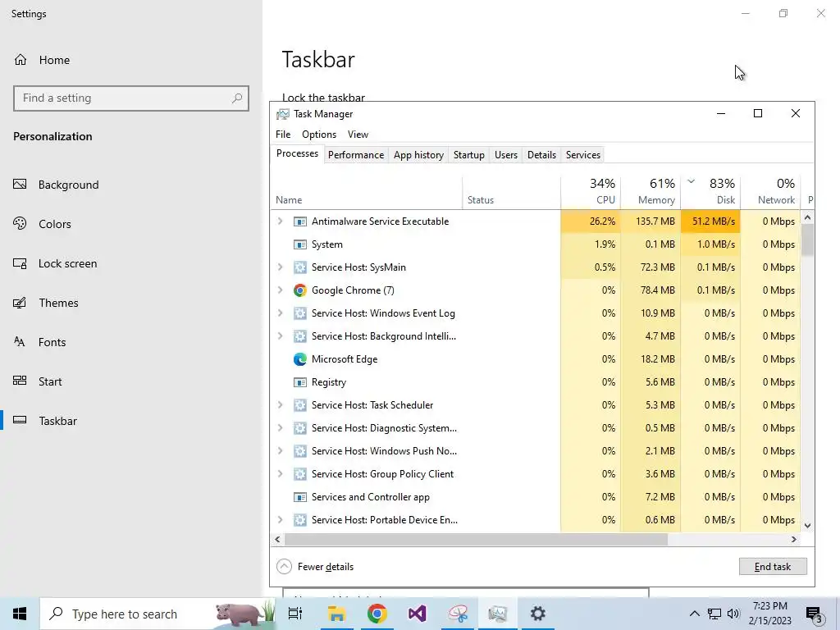The image size is (840, 630).
Task: Click the Registry process icon
Action: (300, 382)
